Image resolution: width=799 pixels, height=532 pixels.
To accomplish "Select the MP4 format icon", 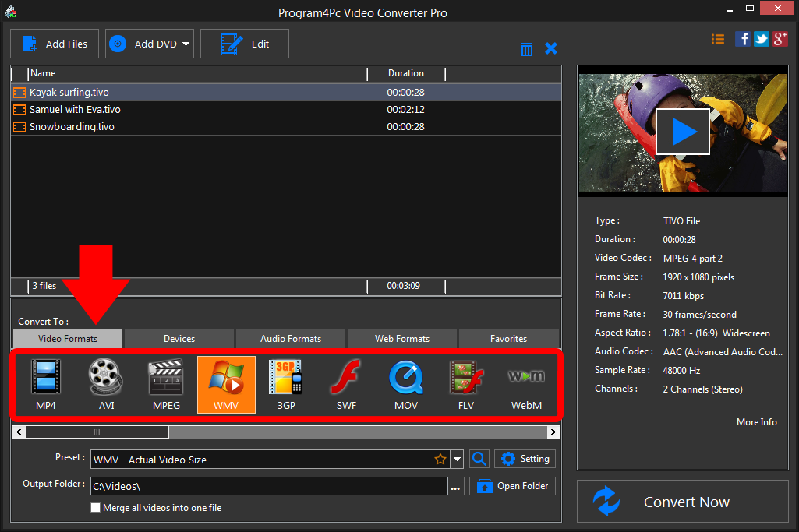I will pos(46,384).
